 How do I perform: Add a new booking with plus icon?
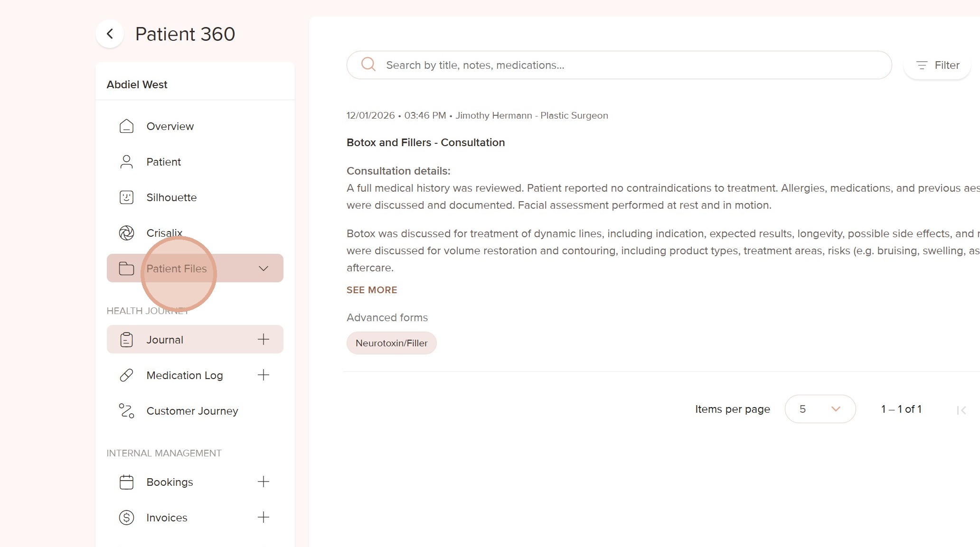(264, 482)
